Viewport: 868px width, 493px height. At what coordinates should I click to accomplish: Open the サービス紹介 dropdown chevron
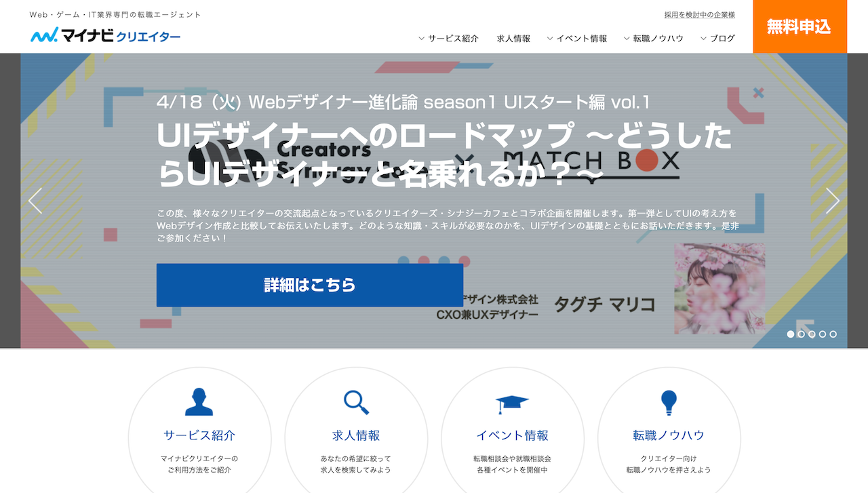[x=421, y=39]
